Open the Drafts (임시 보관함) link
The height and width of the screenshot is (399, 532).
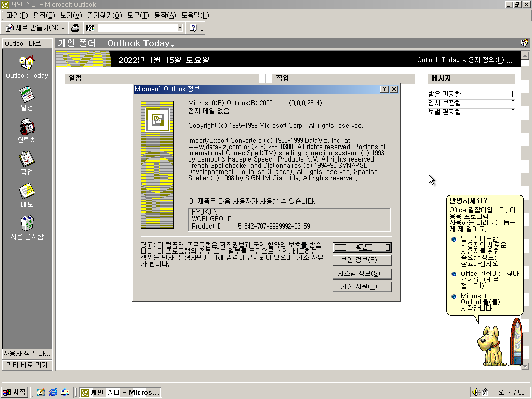pyautogui.click(x=445, y=103)
